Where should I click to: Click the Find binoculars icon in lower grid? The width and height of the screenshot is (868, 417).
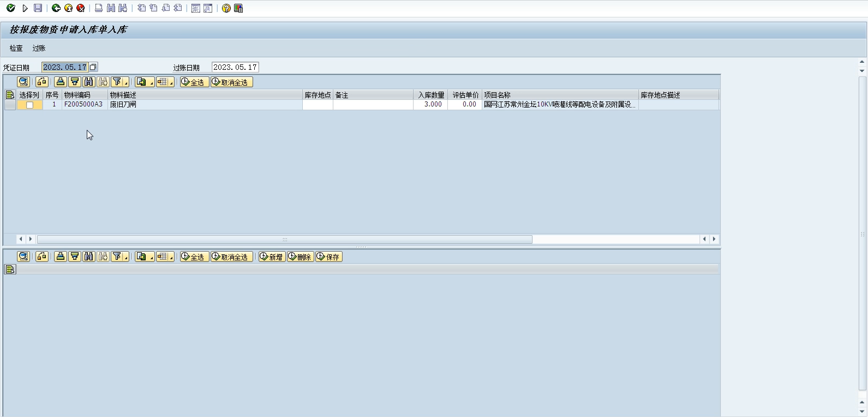click(x=89, y=257)
